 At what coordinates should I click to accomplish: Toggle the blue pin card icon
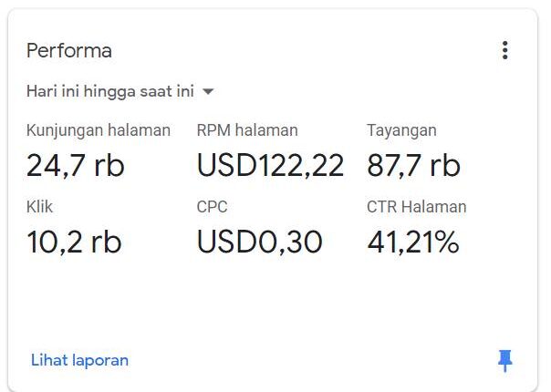[505, 361]
